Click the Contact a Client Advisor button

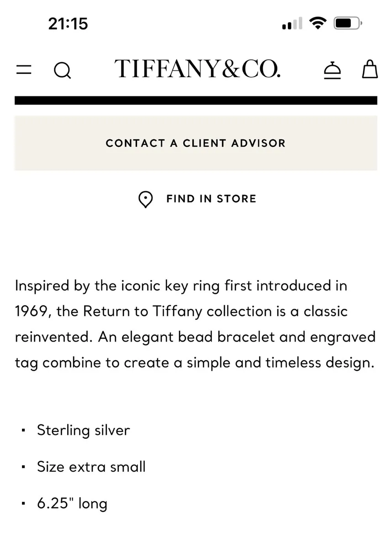[x=196, y=143]
